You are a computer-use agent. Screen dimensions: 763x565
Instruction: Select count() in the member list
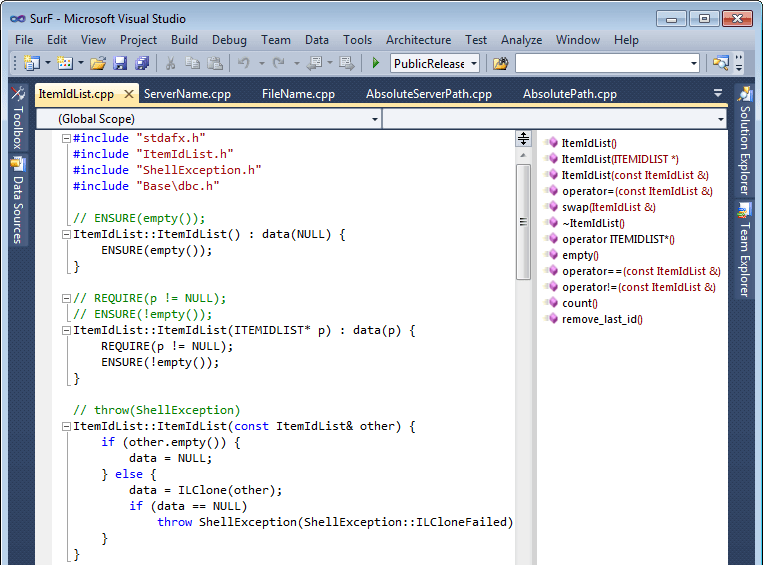click(x=580, y=303)
